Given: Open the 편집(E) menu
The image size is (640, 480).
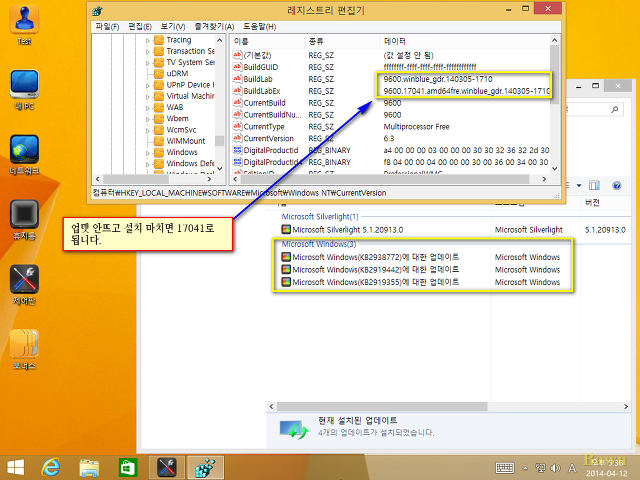Looking at the screenshot, I should coord(140,27).
